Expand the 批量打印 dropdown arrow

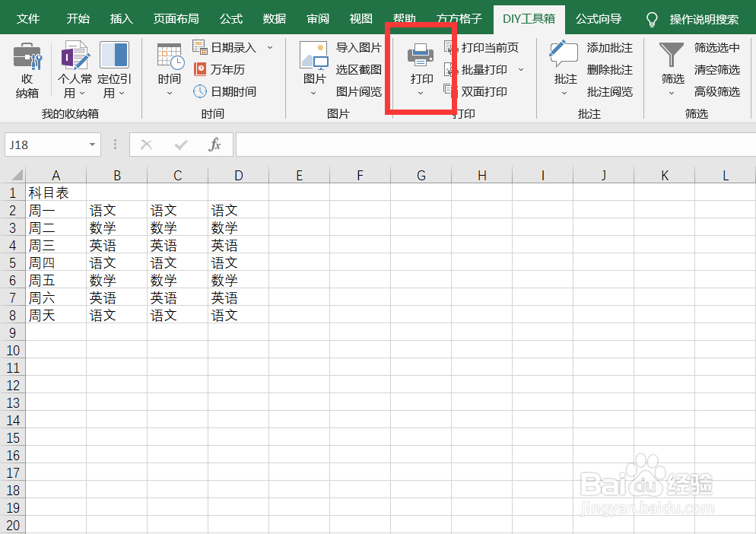coord(521,69)
